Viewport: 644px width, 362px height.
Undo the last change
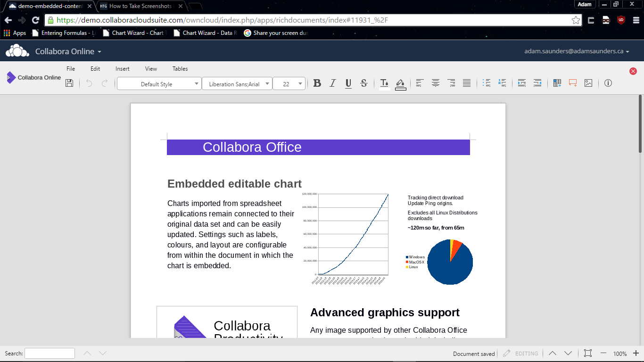pyautogui.click(x=90, y=83)
